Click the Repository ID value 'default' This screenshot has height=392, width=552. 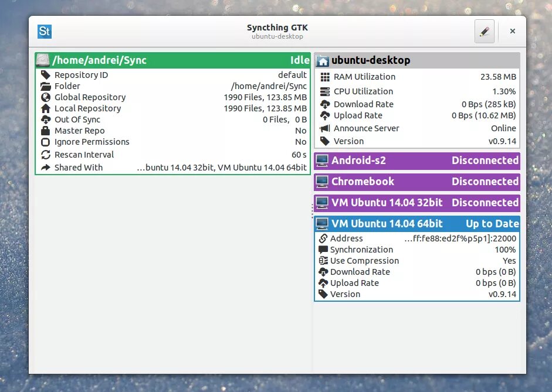click(x=292, y=75)
